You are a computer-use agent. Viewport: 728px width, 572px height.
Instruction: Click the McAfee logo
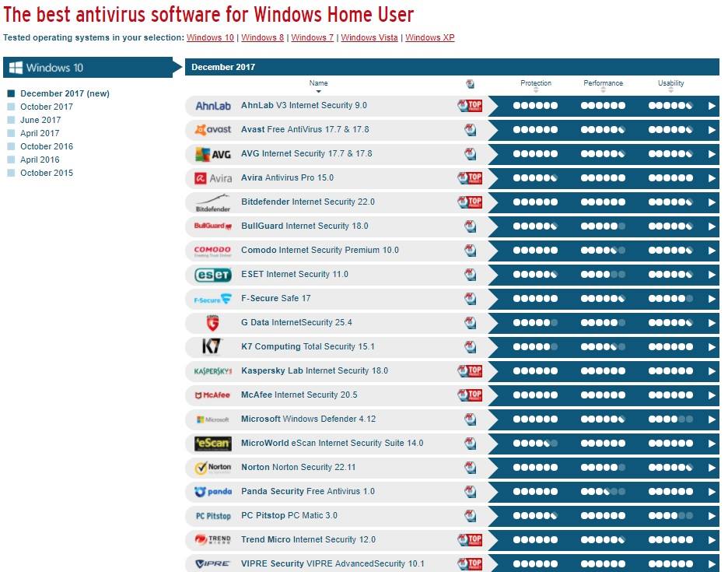pos(212,395)
